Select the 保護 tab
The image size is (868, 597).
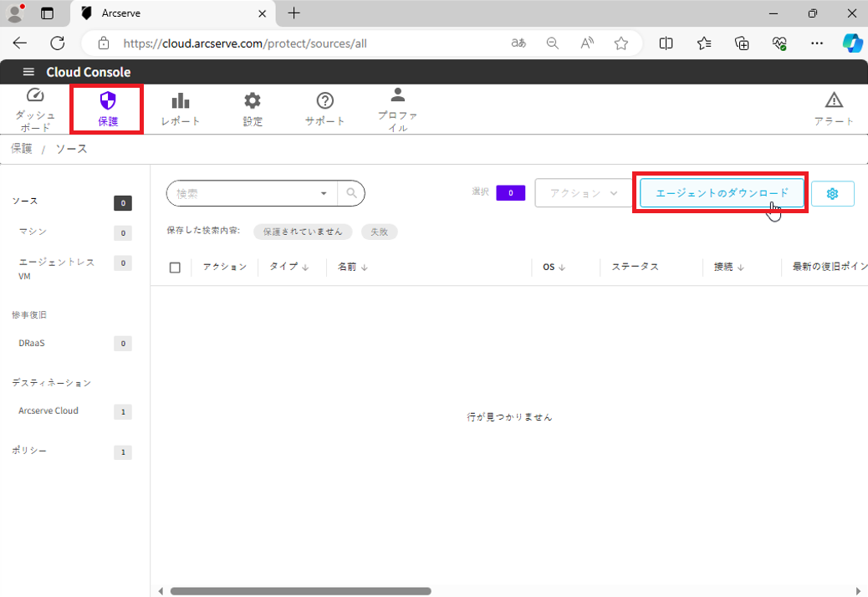(x=107, y=108)
